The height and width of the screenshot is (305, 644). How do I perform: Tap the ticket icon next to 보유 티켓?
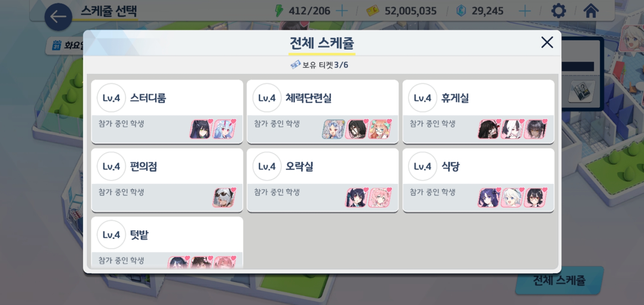[x=295, y=65]
